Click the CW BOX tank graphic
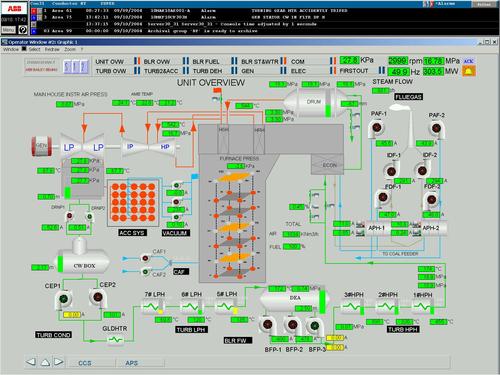Viewport: 500px width, 375px height. point(83,263)
